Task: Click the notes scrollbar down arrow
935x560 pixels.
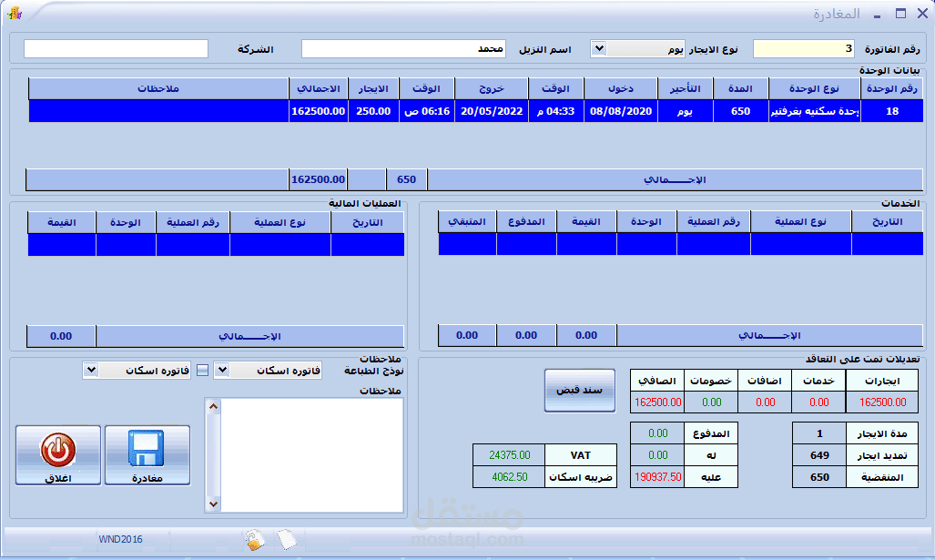Action: [213, 504]
